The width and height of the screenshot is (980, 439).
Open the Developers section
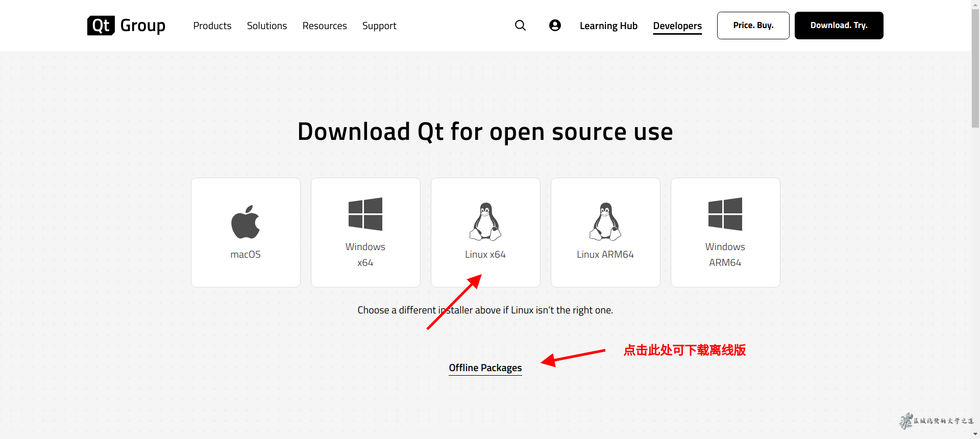tap(677, 26)
